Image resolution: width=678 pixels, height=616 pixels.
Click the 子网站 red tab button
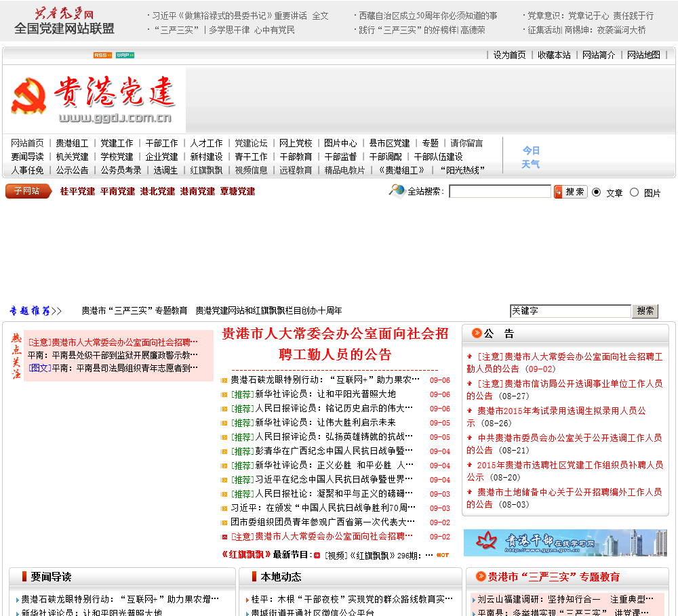pyautogui.click(x=28, y=191)
